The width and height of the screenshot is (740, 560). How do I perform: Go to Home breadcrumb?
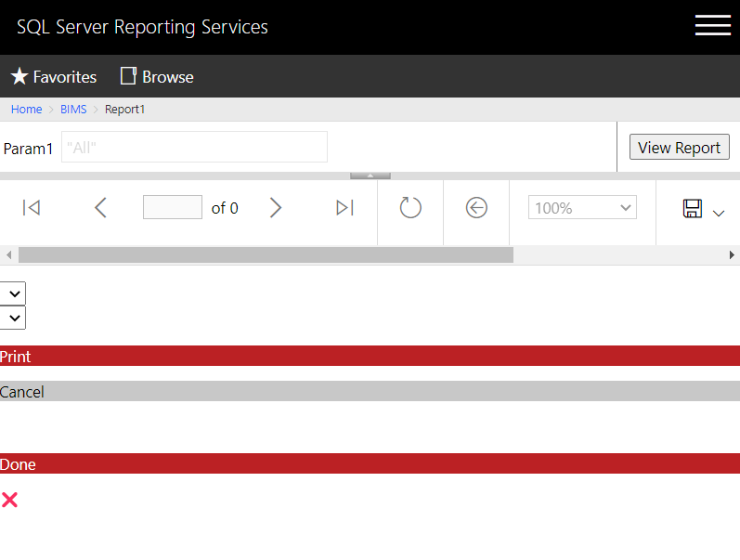[x=26, y=109]
